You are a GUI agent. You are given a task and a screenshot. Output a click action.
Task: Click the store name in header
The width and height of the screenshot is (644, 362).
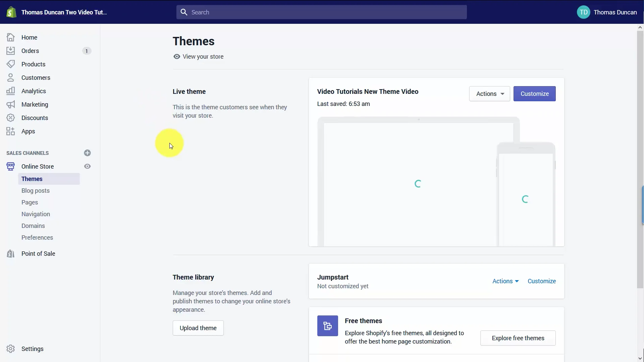pyautogui.click(x=64, y=12)
